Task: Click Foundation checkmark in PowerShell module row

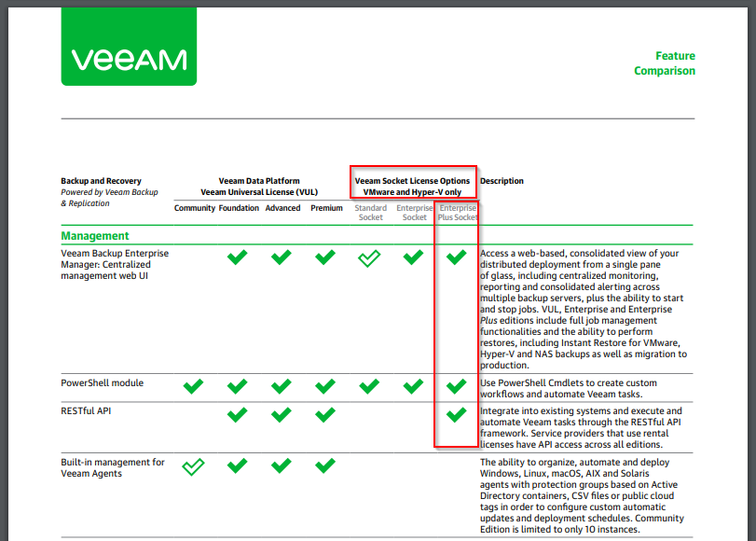Action: click(237, 386)
